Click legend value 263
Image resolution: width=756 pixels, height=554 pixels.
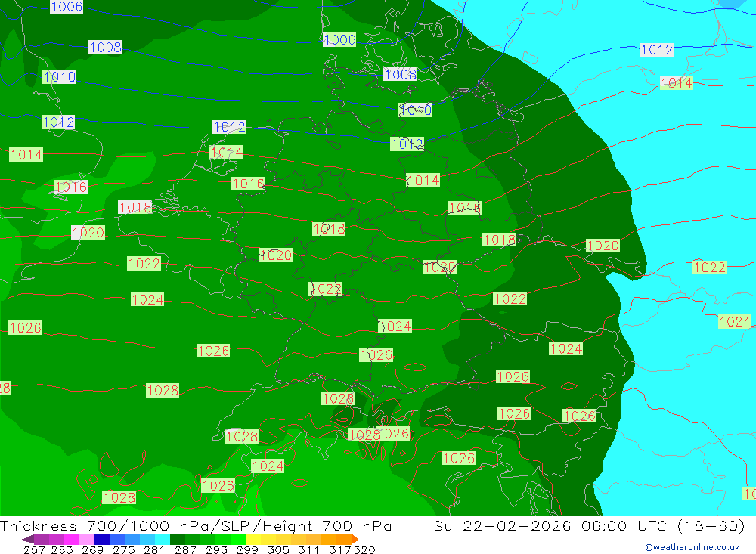62,549
